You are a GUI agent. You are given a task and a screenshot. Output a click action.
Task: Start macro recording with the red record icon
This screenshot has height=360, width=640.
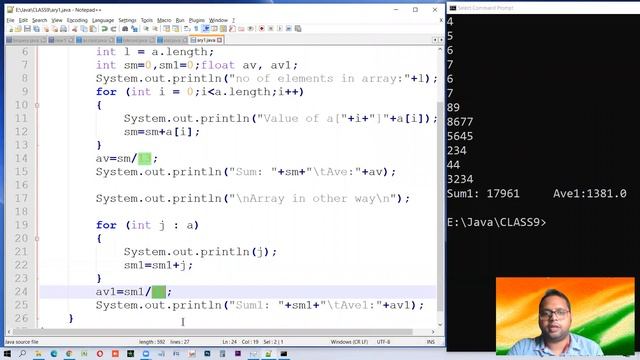(x=262, y=29)
